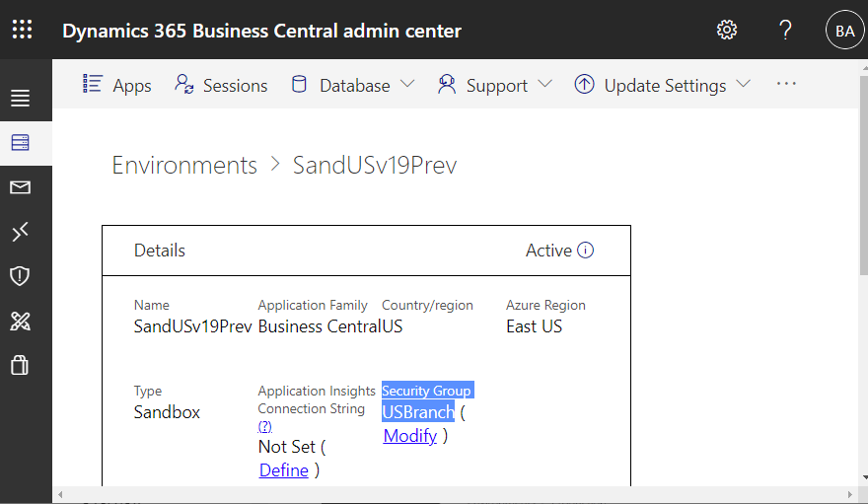Click the Security Group label
This screenshot has width=868, height=504.
point(426,391)
